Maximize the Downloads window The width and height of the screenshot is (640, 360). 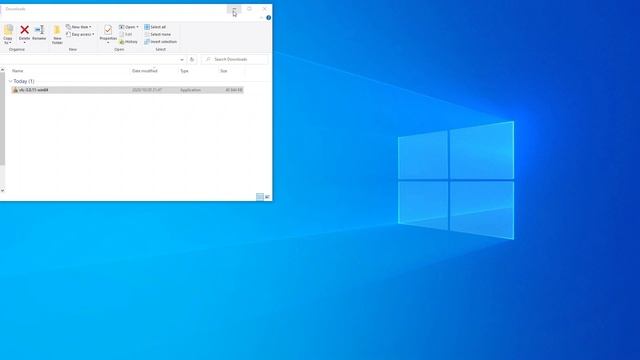coord(249,9)
